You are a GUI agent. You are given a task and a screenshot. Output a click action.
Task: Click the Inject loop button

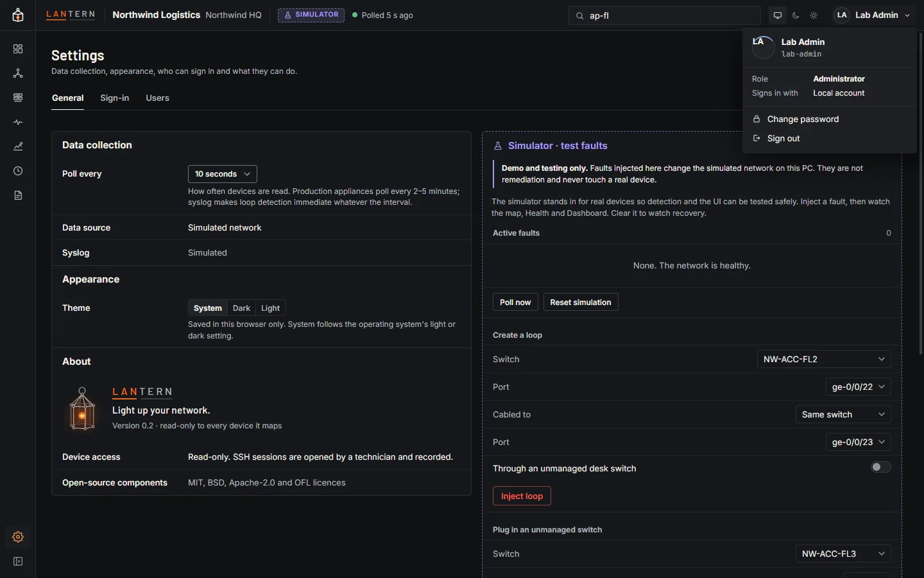522,496
